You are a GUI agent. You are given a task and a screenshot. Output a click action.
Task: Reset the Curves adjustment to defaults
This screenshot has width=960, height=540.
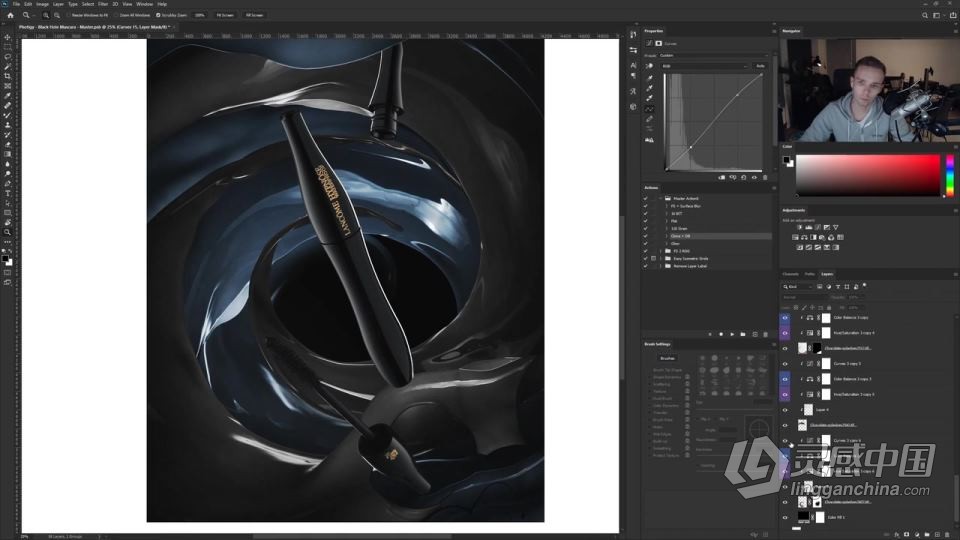coord(743,178)
